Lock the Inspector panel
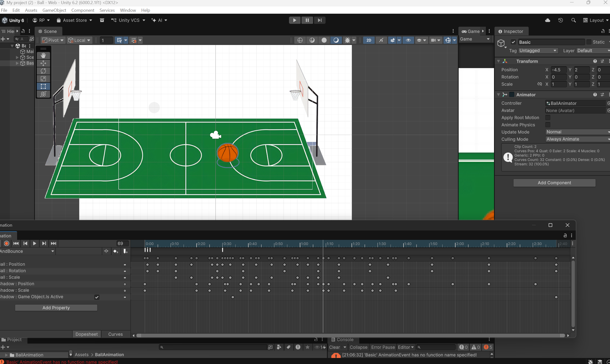Image resolution: width=610 pixels, height=364 pixels. 603,31
